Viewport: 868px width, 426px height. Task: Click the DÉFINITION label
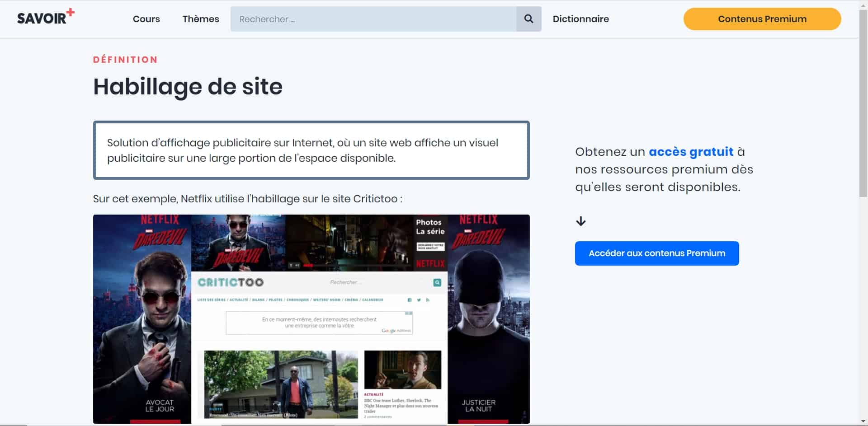(x=125, y=60)
